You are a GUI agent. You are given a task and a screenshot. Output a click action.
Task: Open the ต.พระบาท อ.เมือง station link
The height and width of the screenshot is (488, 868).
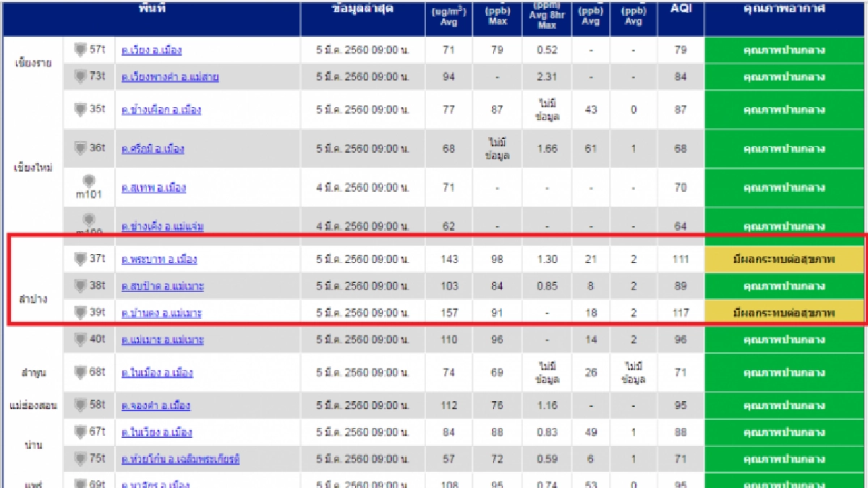[x=159, y=259]
